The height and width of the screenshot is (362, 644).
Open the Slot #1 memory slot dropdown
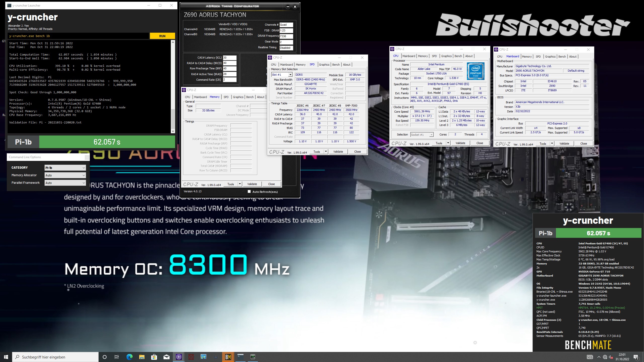[x=282, y=75]
